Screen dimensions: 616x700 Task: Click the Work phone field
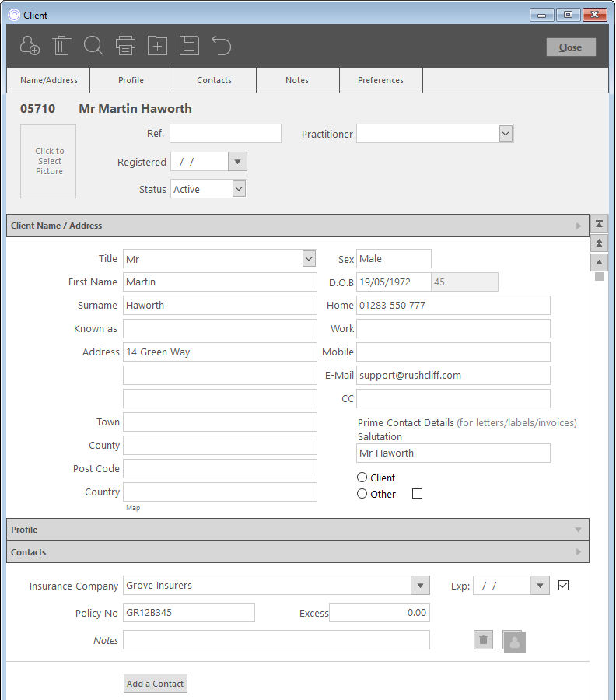453,328
